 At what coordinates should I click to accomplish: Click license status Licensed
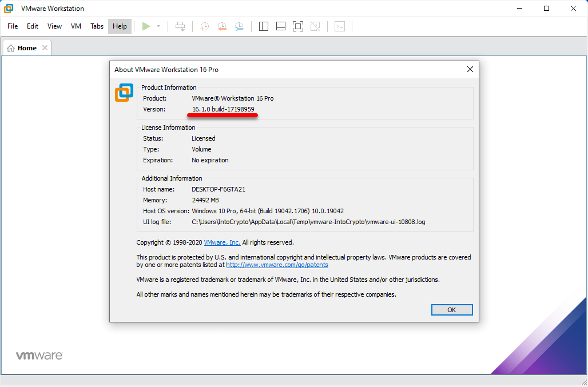(203, 138)
